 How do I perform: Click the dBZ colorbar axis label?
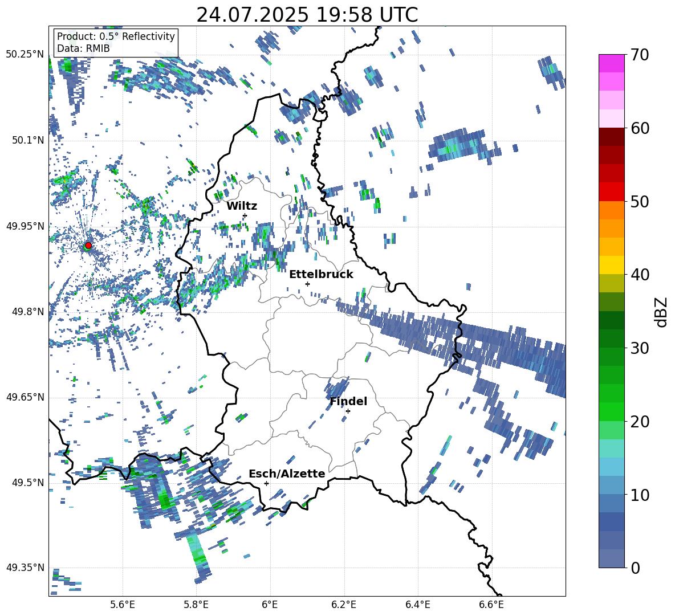[662, 312]
